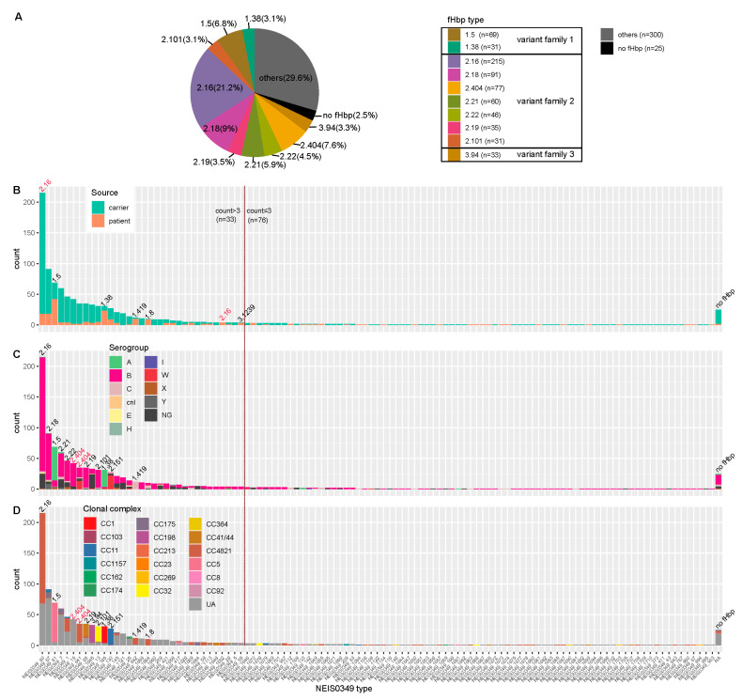Click the gray others (n=300) legend swatch
This screenshot has height=700, width=743.
click(x=607, y=35)
